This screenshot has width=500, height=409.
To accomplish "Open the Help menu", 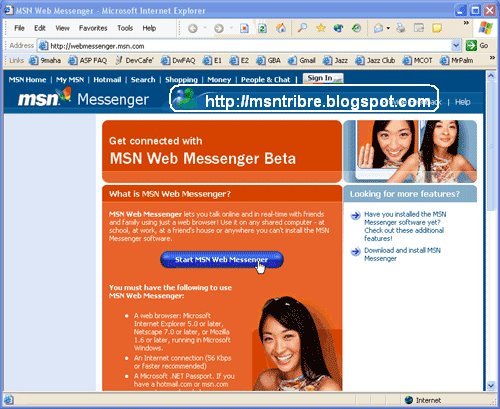I will pos(149,28).
